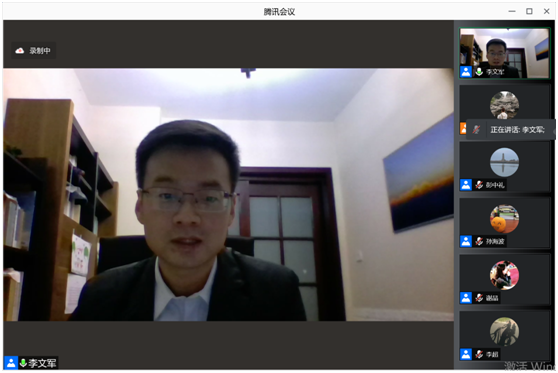Click the cloud recording icon beside 录制中
This screenshot has width=558, height=373.
click(20, 51)
